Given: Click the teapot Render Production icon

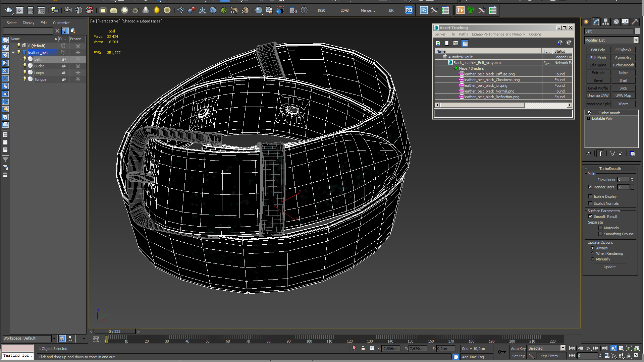Looking at the screenshot, I should (9, 10).
